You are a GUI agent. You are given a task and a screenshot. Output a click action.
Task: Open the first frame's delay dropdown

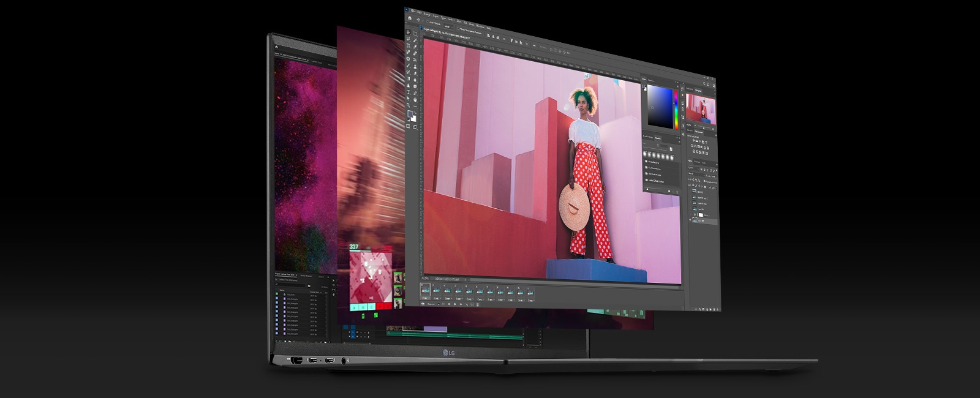pos(426,298)
